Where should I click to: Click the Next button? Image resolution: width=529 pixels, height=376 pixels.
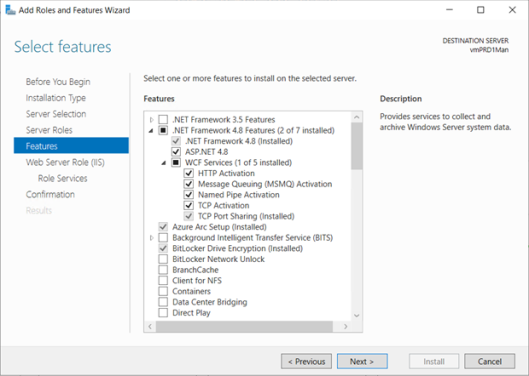(x=362, y=361)
